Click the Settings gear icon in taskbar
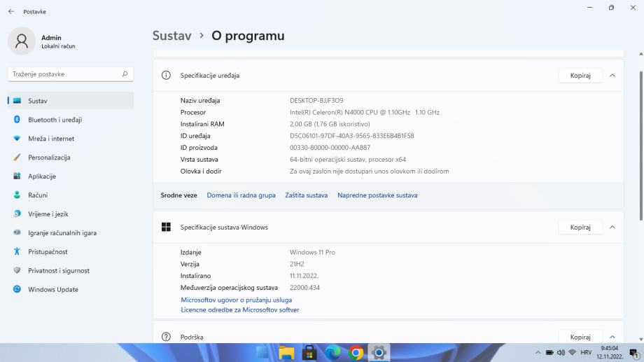The height and width of the screenshot is (362, 644). click(379, 353)
